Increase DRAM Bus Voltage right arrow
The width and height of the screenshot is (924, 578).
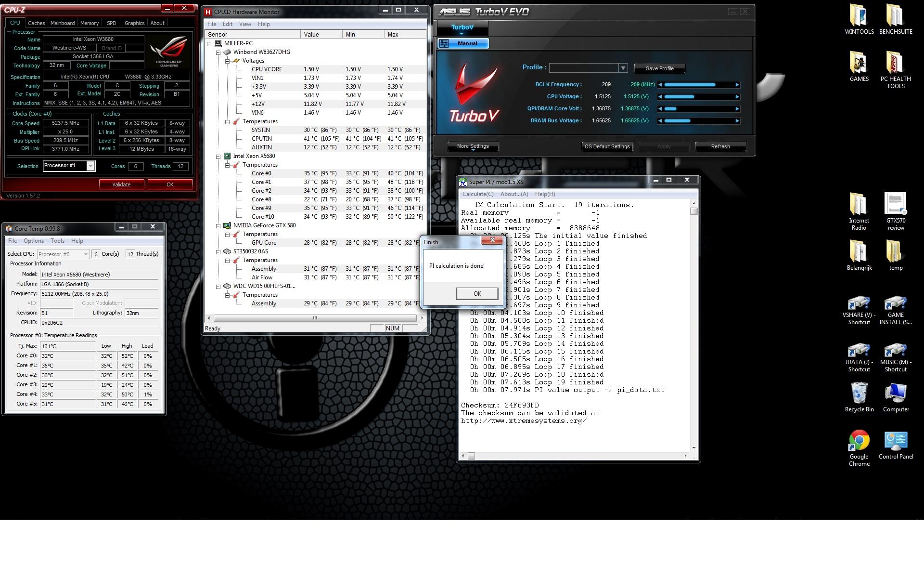tap(737, 121)
